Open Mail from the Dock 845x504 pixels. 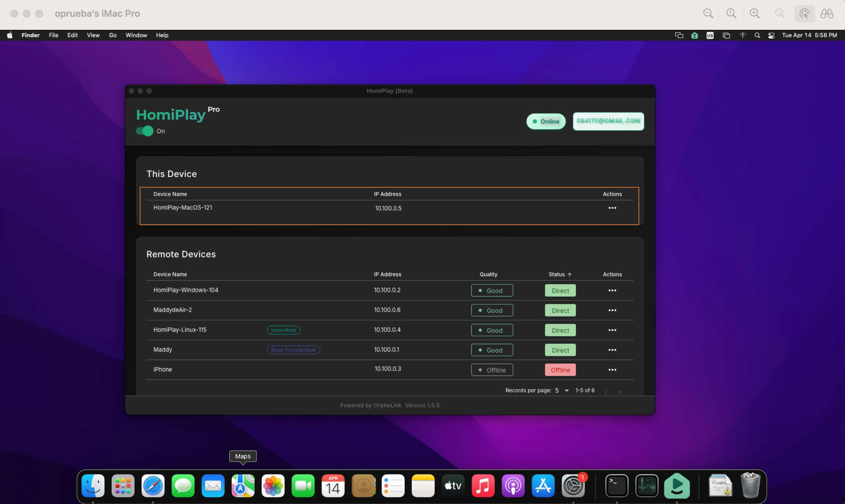213,486
